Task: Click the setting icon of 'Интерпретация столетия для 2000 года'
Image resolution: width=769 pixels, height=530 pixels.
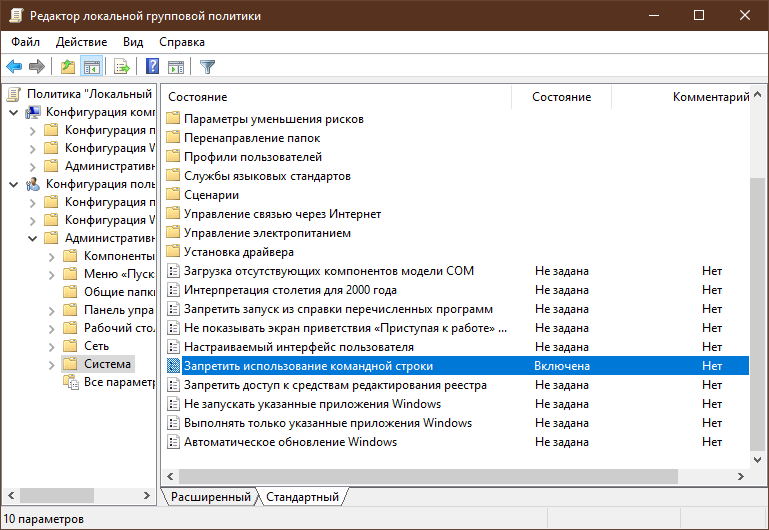Action: click(173, 290)
